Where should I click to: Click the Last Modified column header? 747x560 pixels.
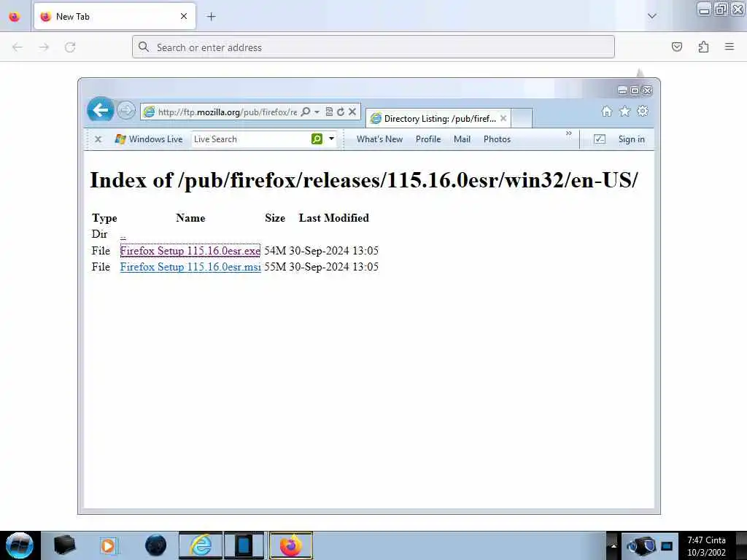tap(334, 217)
